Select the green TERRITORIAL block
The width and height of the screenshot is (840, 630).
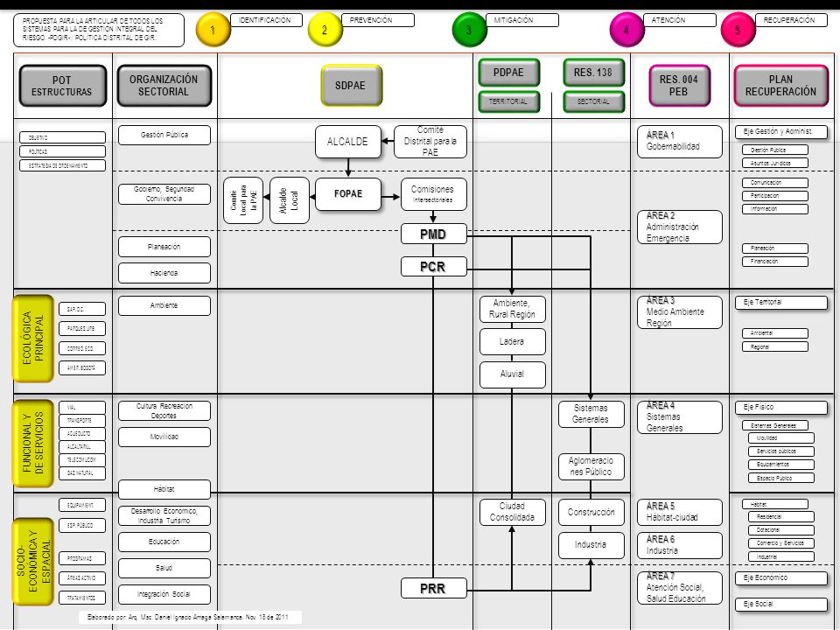pos(509,101)
